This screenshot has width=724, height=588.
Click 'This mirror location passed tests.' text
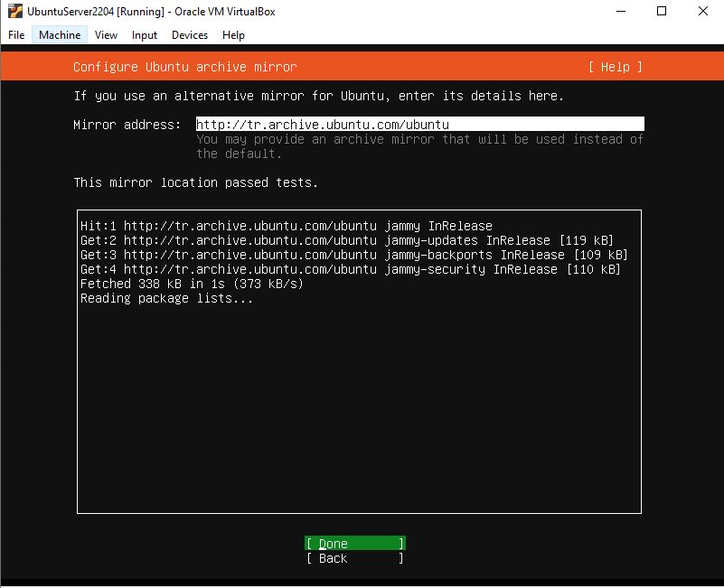196,182
